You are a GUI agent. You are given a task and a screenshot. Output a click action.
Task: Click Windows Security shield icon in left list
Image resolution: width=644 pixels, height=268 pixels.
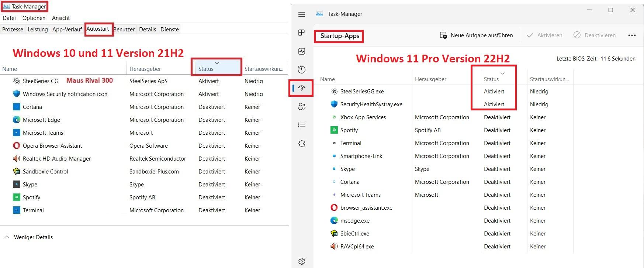point(17,94)
